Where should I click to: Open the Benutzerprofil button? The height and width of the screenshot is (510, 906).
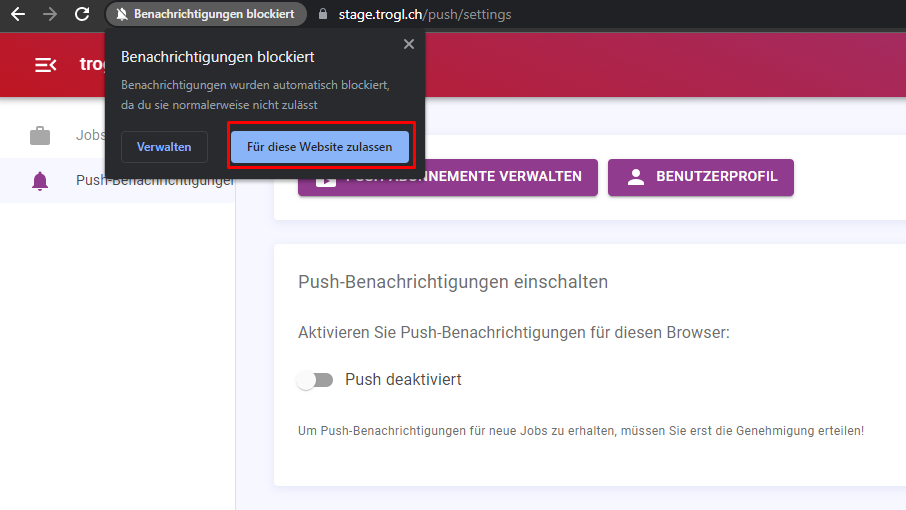701,177
